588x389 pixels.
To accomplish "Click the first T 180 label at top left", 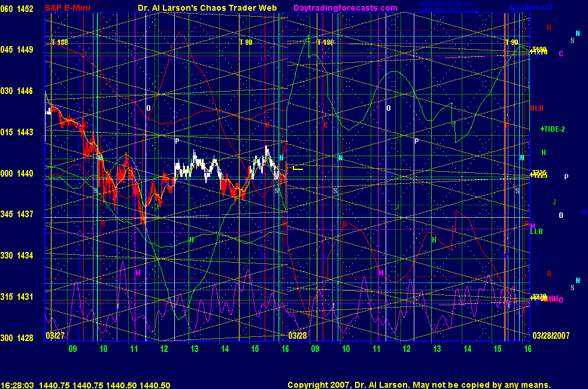I will pos(59,42).
